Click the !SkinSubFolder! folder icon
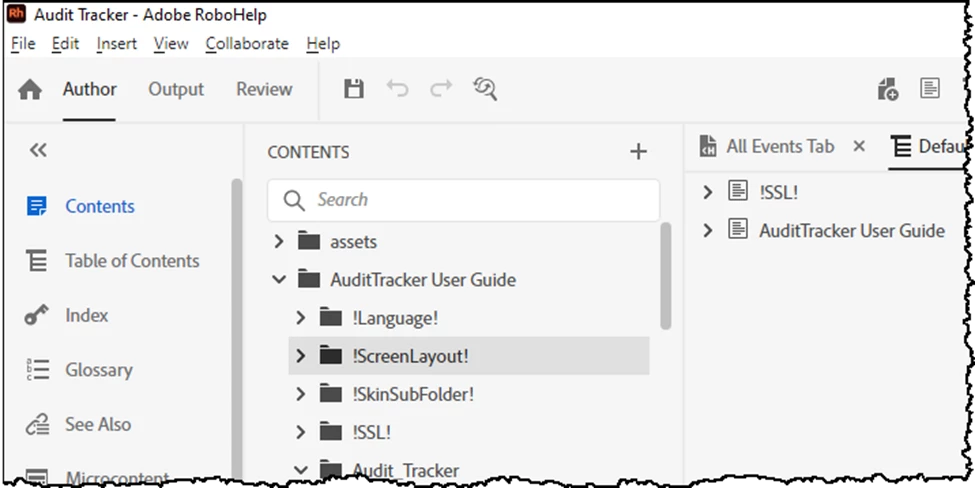The width and height of the screenshot is (975, 488). point(331,394)
